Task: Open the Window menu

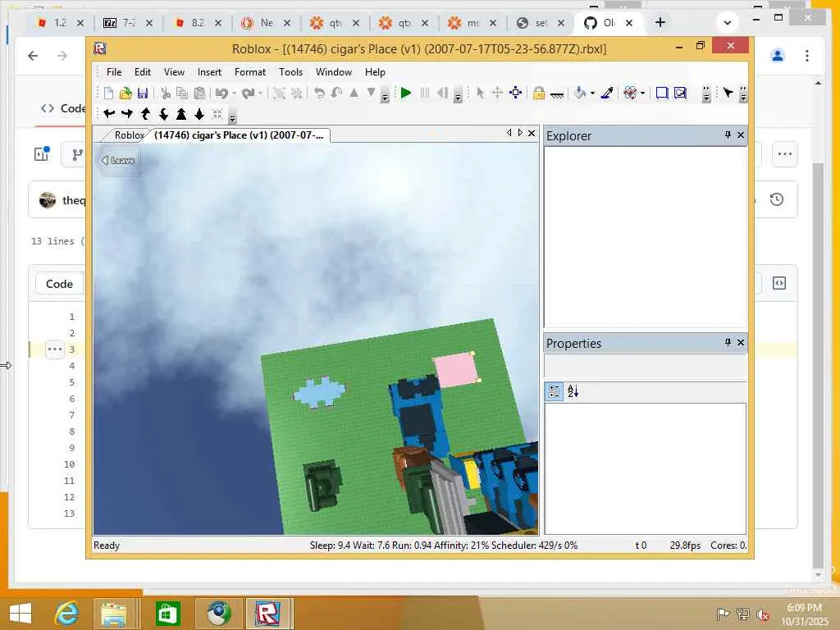Action: point(334,72)
